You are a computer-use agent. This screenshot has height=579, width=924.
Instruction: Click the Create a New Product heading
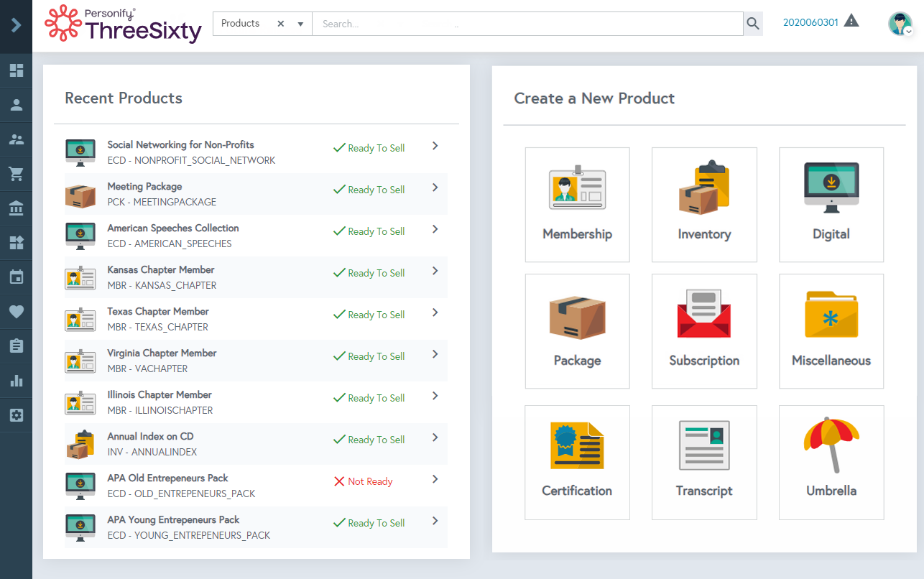point(594,98)
